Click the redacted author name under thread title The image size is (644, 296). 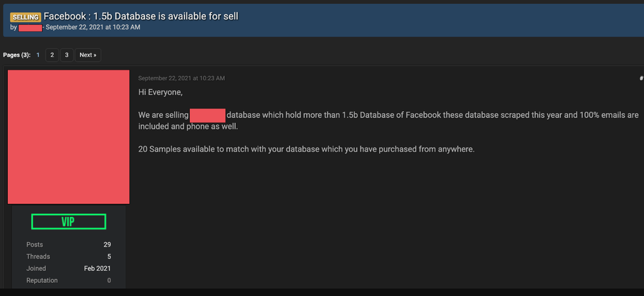click(30, 28)
